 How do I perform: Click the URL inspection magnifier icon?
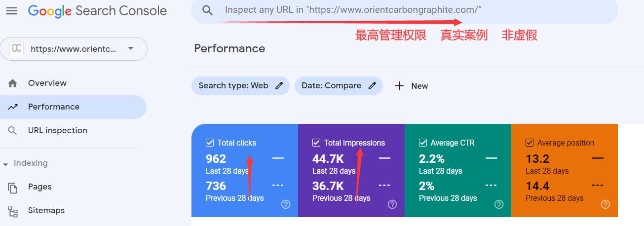pyautogui.click(x=13, y=131)
